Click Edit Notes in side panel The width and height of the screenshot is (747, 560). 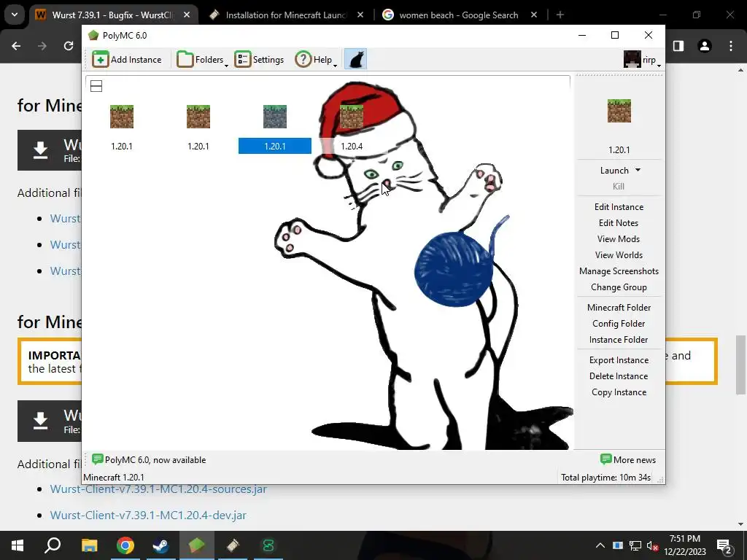619,223
